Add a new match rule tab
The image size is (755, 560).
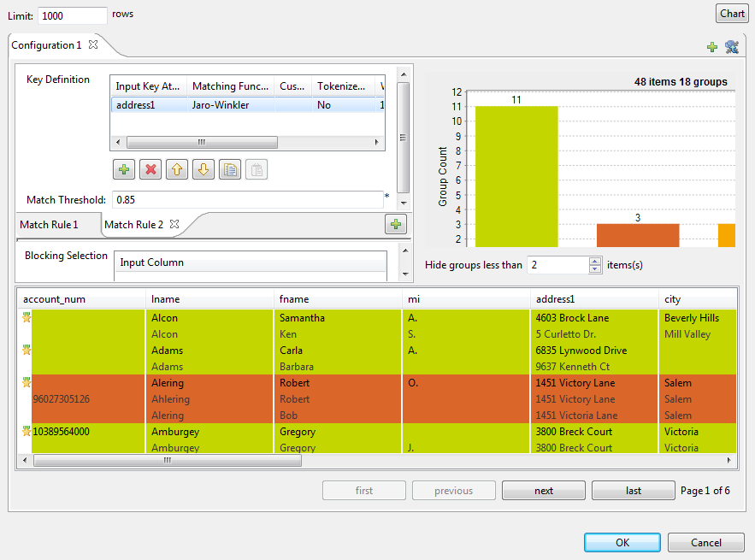click(x=395, y=224)
